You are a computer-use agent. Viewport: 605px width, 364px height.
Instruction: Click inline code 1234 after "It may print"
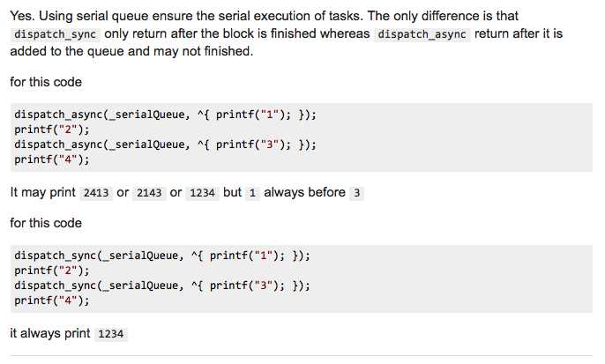coord(202,193)
